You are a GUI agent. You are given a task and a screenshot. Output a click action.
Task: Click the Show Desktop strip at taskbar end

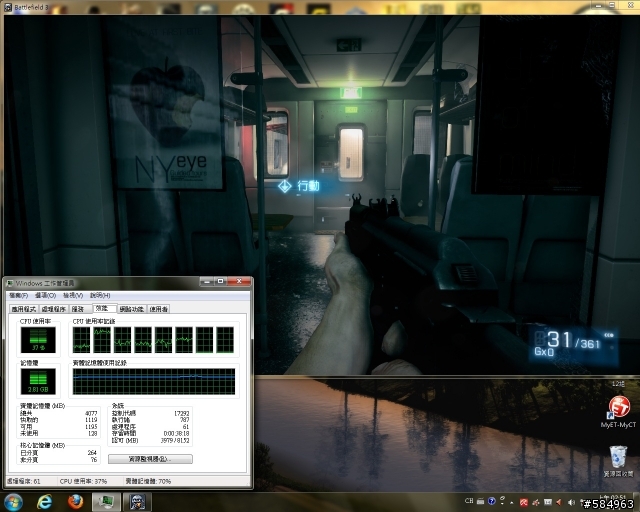637,502
